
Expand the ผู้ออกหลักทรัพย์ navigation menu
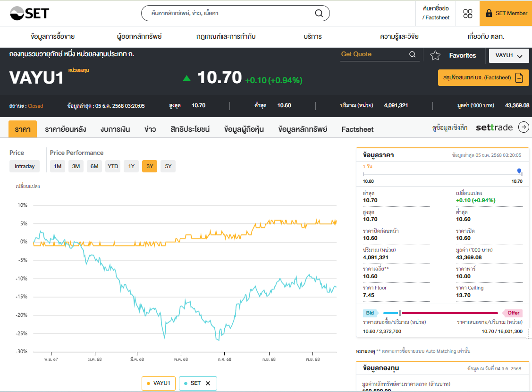click(x=139, y=36)
